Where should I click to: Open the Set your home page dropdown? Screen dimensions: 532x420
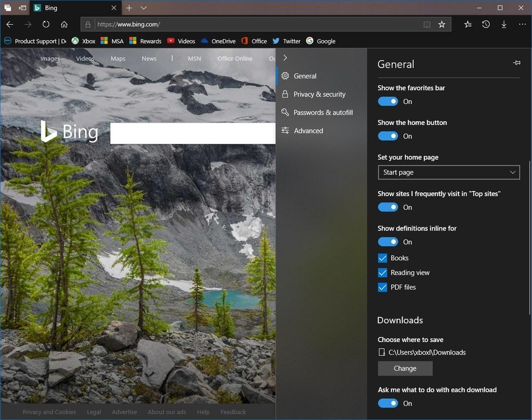tap(449, 172)
